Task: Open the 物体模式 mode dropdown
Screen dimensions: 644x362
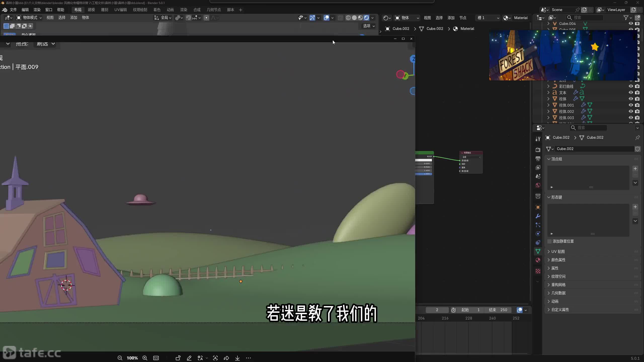Action: pos(29,18)
